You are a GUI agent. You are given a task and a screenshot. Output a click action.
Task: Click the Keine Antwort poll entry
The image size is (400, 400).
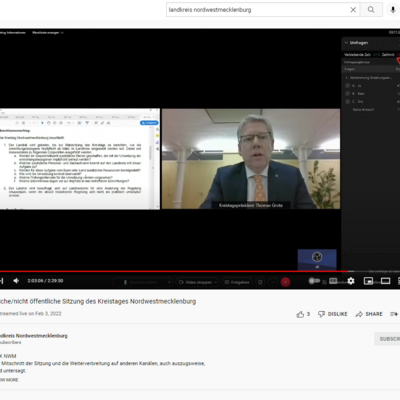point(363,109)
